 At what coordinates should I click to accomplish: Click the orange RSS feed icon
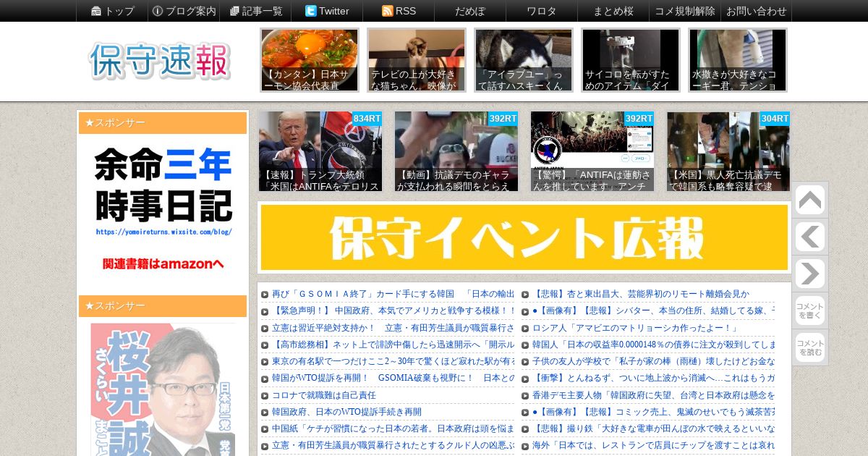[x=387, y=11]
